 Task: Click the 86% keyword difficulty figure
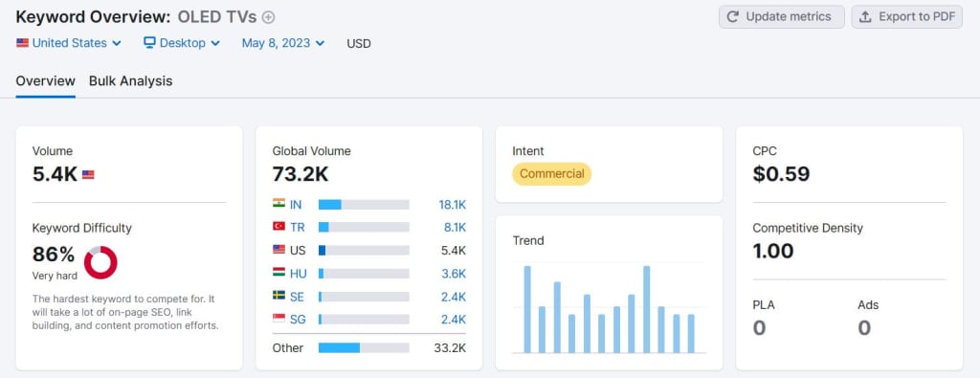pos(54,255)
